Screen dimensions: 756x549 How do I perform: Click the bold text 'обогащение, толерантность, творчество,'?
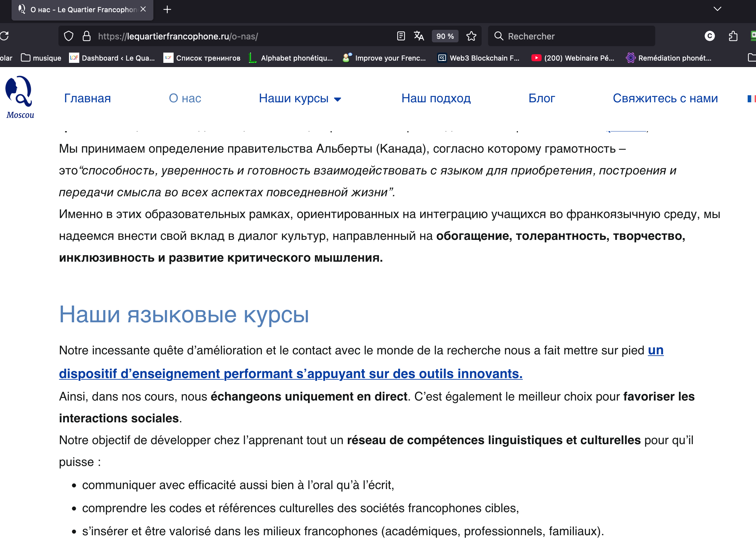561,236
